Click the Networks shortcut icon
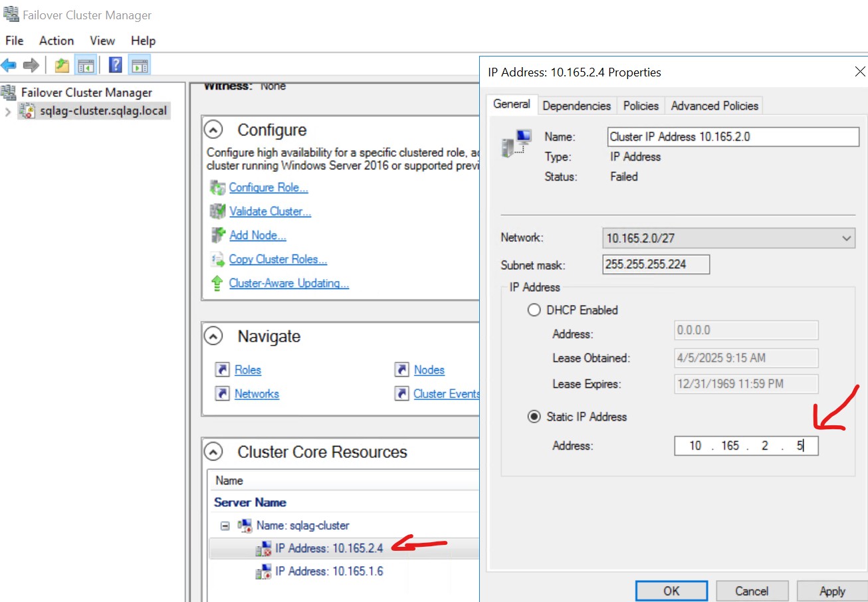The width and height of the screenshot is (868, 602). (x=222, y=393)
